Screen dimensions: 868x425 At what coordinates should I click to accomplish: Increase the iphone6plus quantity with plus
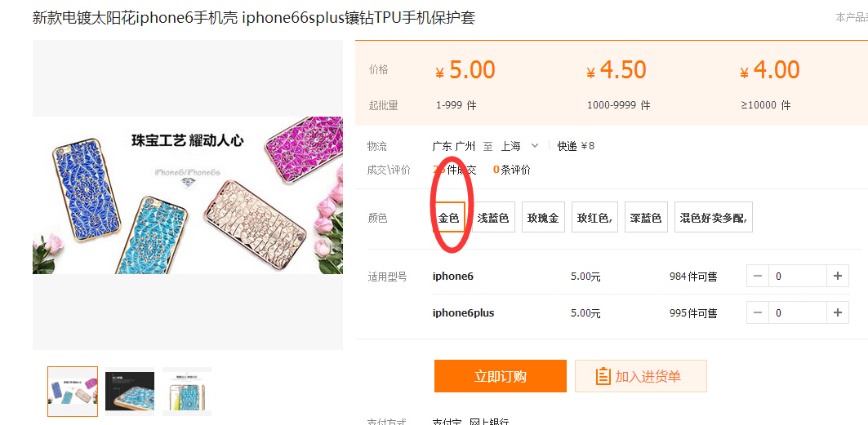(838, 312)
